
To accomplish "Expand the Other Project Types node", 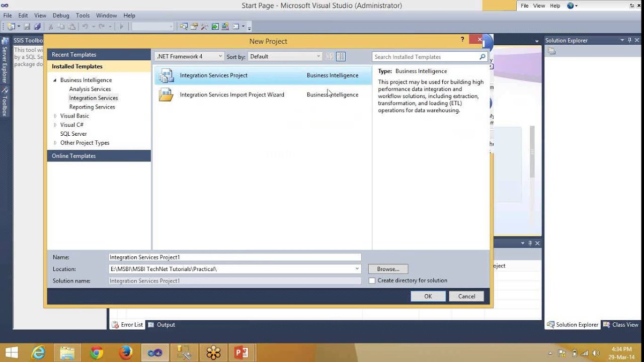I will 55,143.
